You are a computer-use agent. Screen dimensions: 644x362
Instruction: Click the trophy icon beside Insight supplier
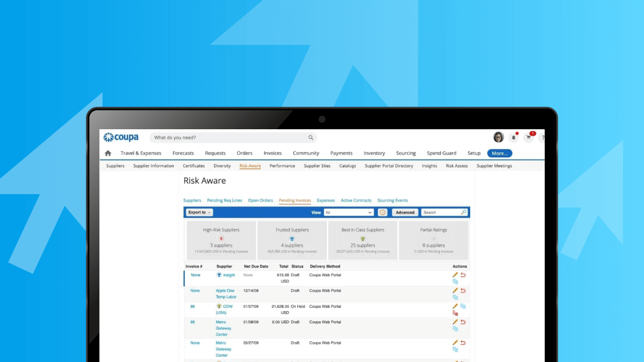click(x=219, y=275)
